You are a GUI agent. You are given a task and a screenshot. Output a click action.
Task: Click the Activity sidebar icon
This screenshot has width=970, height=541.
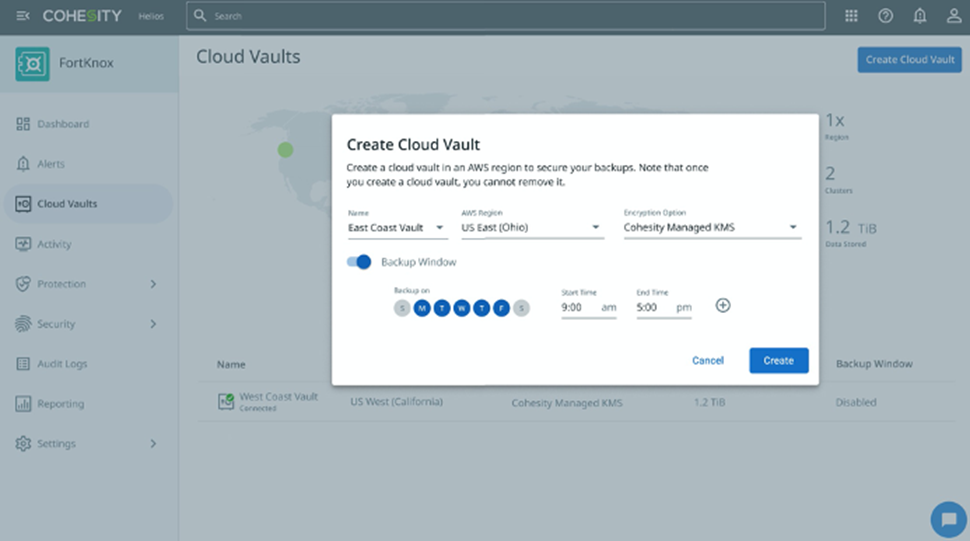pyautogui.click(x=23, y=244)
